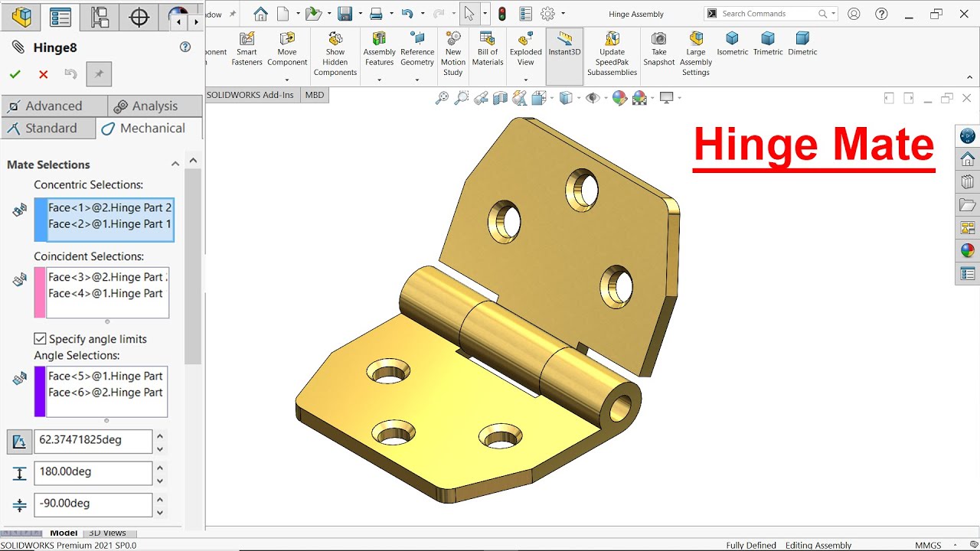Open Design Library in task pane

coord(968,182)
